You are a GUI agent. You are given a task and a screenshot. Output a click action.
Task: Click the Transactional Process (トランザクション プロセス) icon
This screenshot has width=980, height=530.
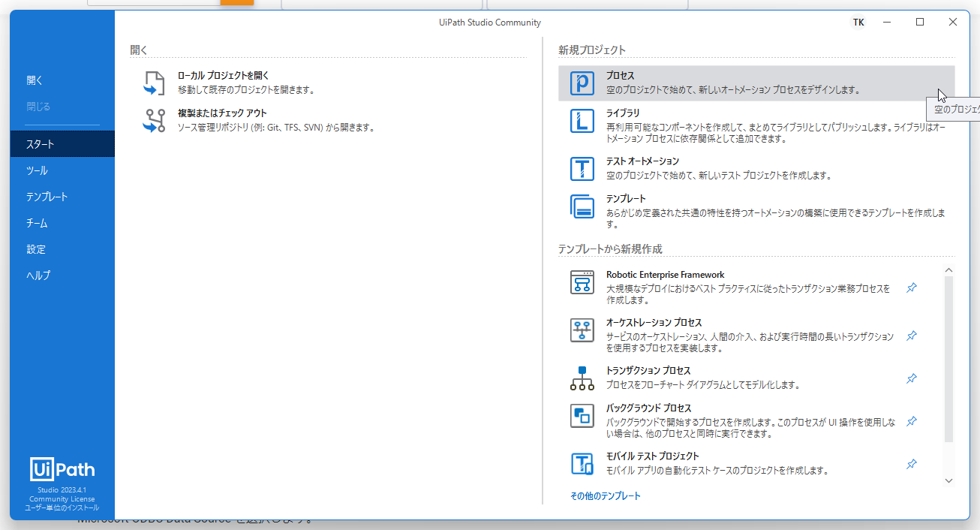click(x=582, y=378)
